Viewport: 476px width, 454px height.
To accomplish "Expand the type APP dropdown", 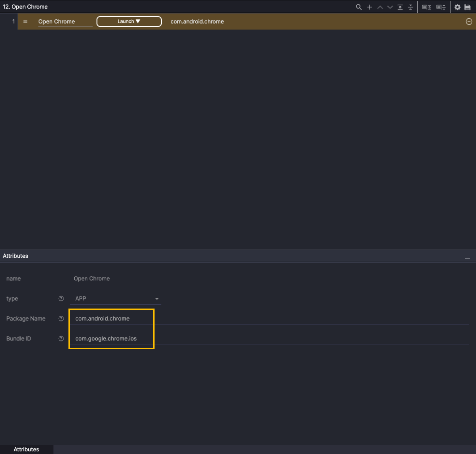I will 116,299.
